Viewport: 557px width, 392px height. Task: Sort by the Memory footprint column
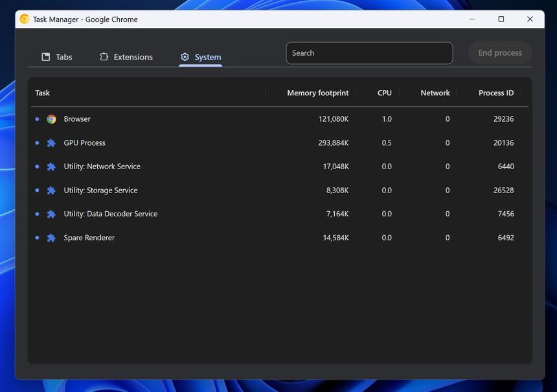317,93
